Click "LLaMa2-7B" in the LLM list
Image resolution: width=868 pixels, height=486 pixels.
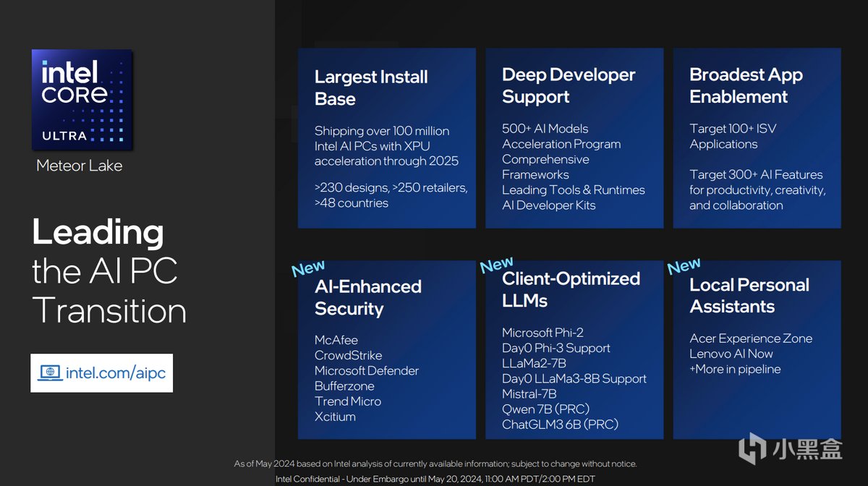coord(534,363)
